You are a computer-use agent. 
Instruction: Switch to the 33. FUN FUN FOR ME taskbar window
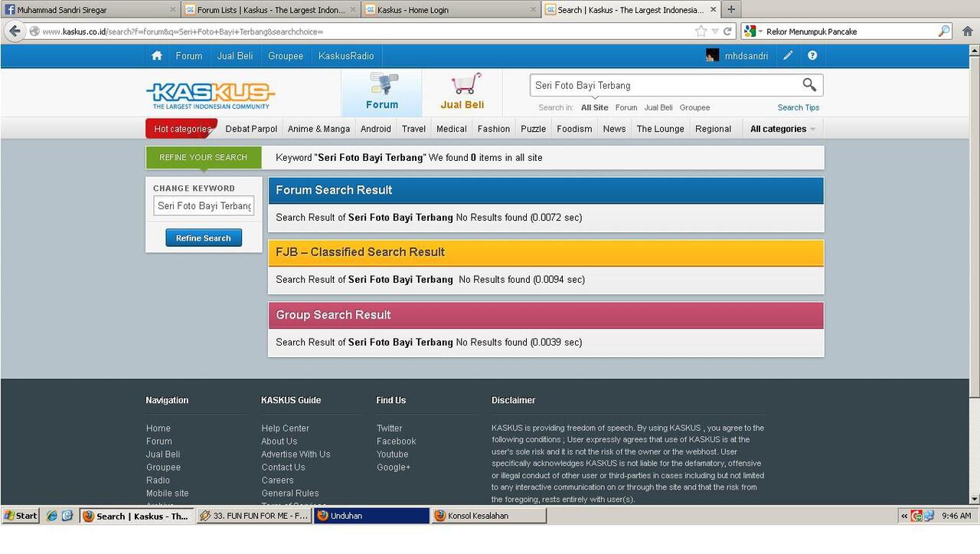[253, 516]
